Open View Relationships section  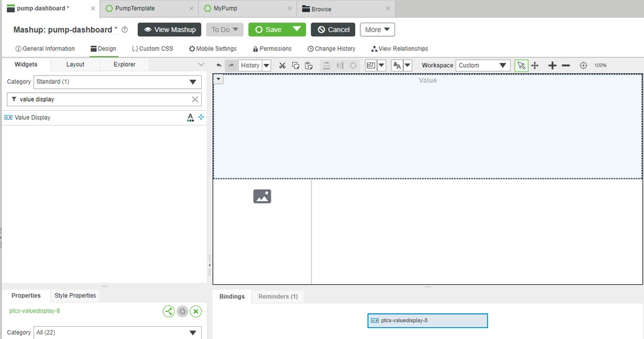pos(400,48)
